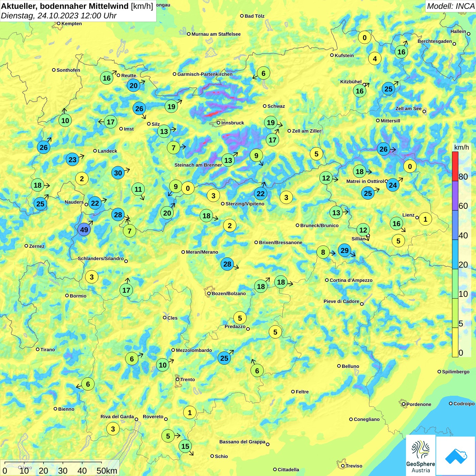Click the blue logo in bottom-right corner
Screen dimensions: 476x476
[456, 456]
